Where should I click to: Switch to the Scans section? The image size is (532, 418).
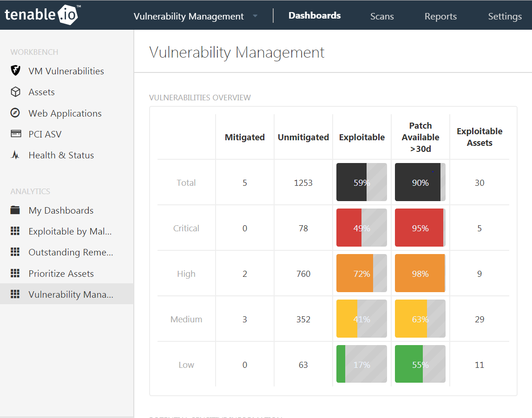pyautogui.click(x=382, y=16)
